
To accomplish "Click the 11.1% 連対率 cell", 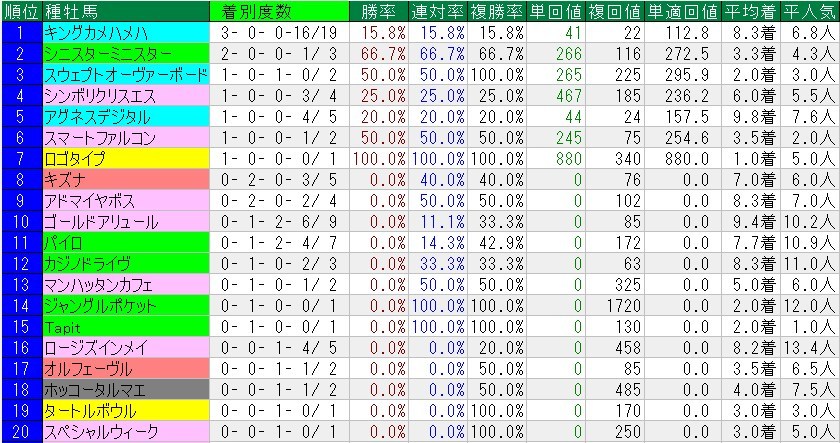I will [437, 222].
